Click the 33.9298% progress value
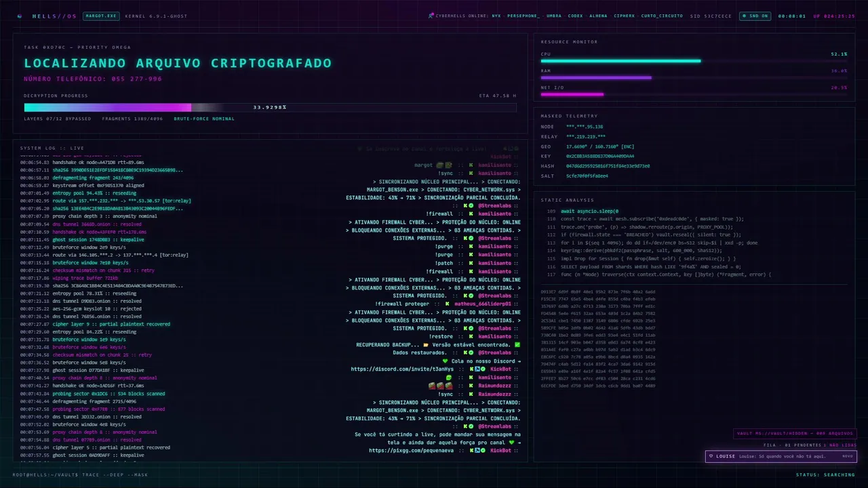 [270, 107]
